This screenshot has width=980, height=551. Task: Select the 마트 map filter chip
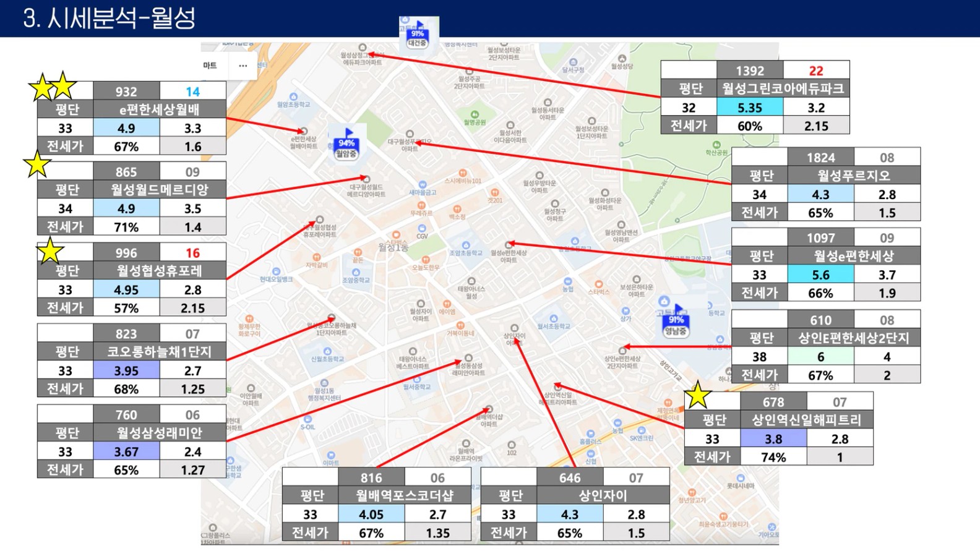(x=210, y=65)
